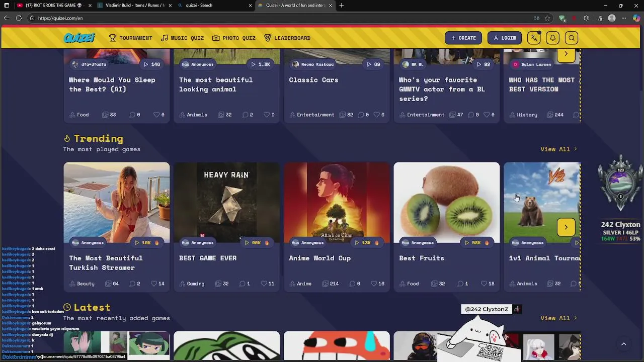Viewport: 644px width, 362px height.
Task: Click the 90K play count on BEST GAME EVER
Action: (257, 243)
